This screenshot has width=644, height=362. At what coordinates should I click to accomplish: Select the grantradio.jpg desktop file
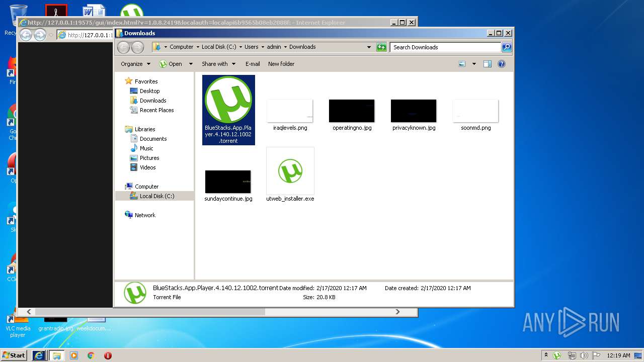[56, 324]
